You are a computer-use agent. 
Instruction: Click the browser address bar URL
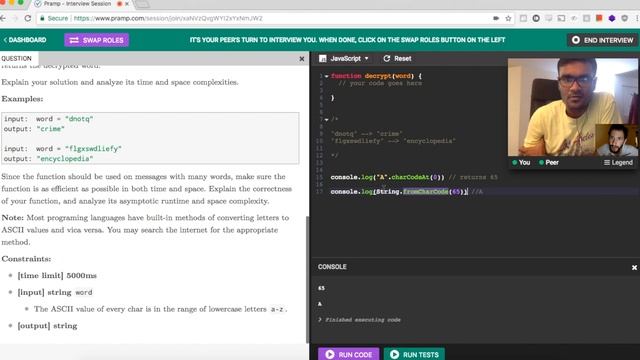tap(168, 18)
